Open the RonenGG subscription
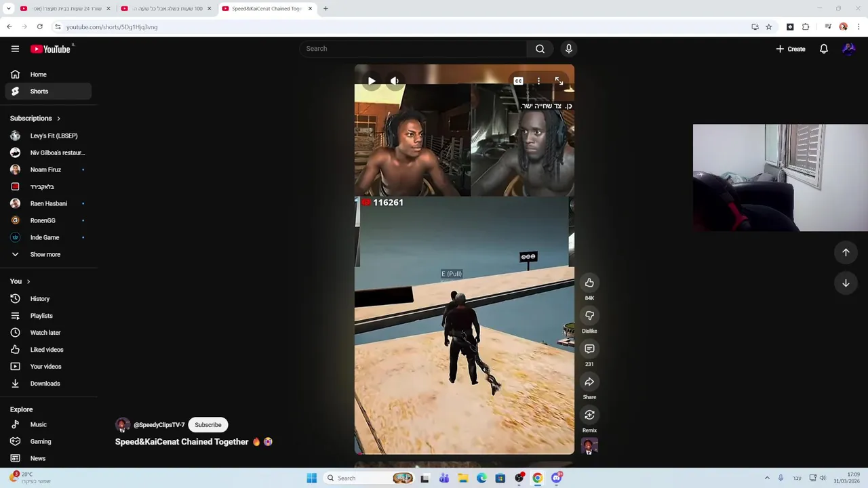Image resolution: width=868 pixels, height=488 pixels. click(47, 220)
